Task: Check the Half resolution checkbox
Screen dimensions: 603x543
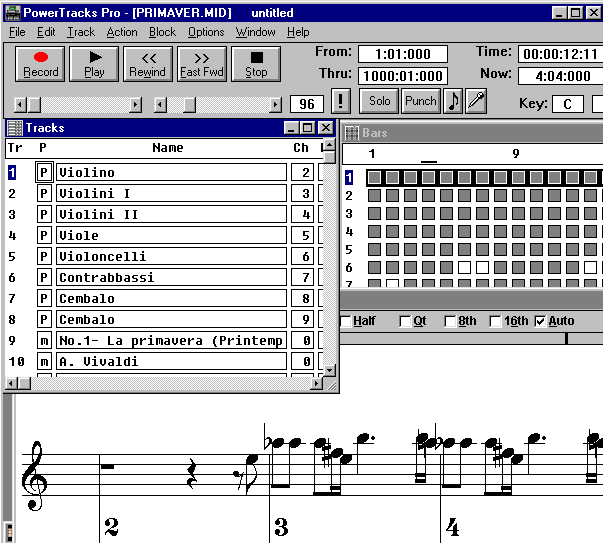Action: pos(346,321)
